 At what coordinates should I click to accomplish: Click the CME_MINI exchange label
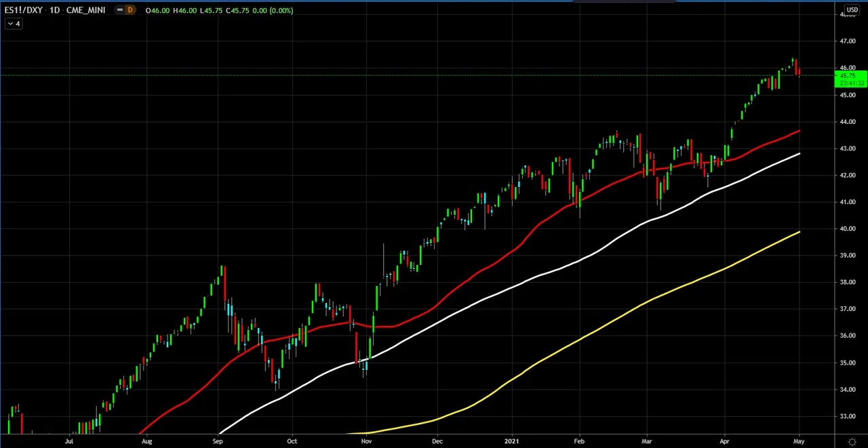point(85,10)
